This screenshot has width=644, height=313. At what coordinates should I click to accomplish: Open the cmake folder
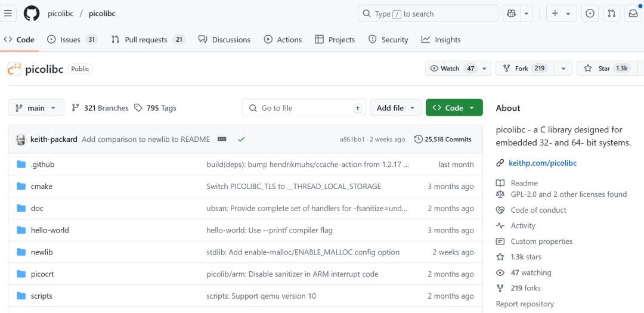pos(42,186)
